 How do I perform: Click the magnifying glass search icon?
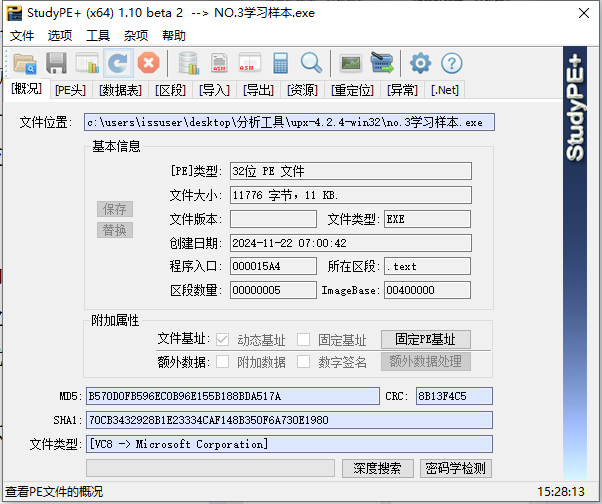click(x=311, y=63)
